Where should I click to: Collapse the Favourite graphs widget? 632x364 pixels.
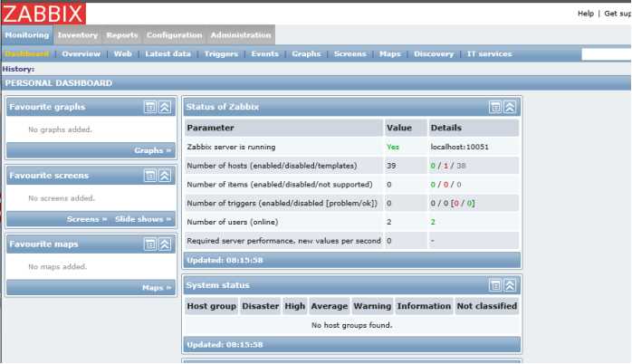165,107
